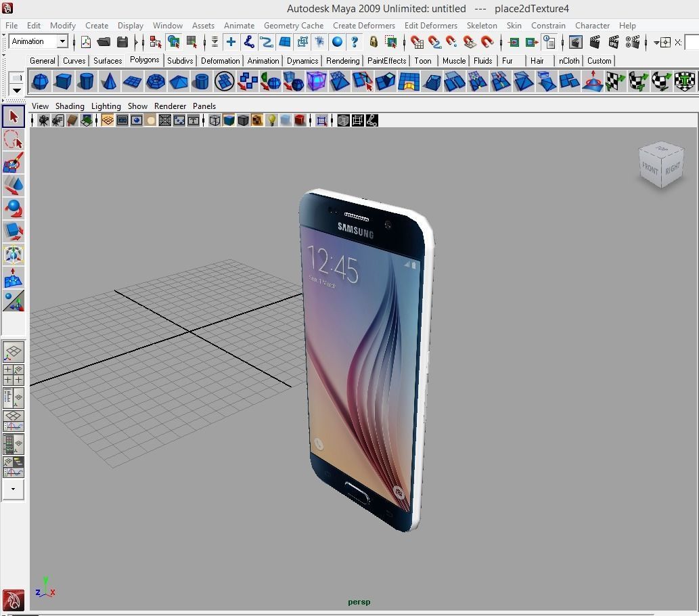The width and height of the screenshot is (699, 616).
Task: Open the Panels menu in viewport
Action: [x=204, y=106]
